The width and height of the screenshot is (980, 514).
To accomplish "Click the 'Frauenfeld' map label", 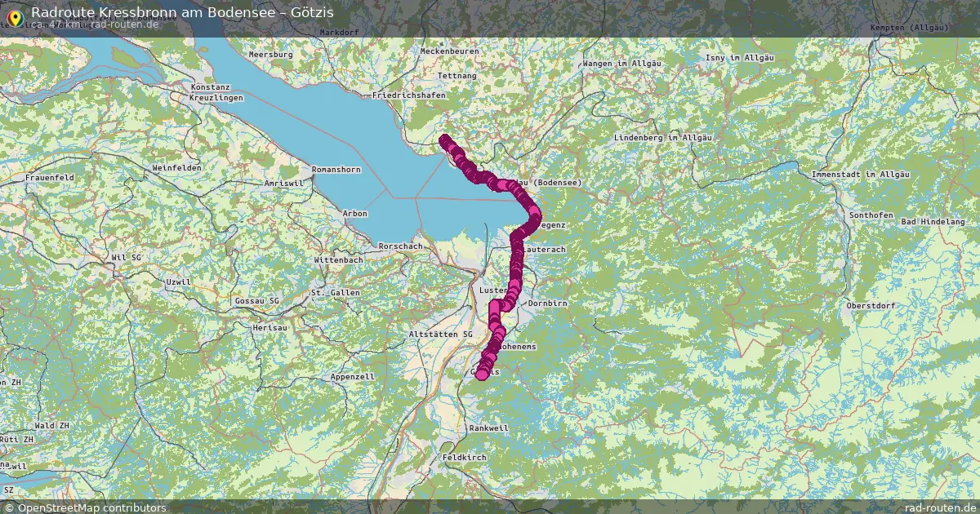I will (x=50, y=177).
